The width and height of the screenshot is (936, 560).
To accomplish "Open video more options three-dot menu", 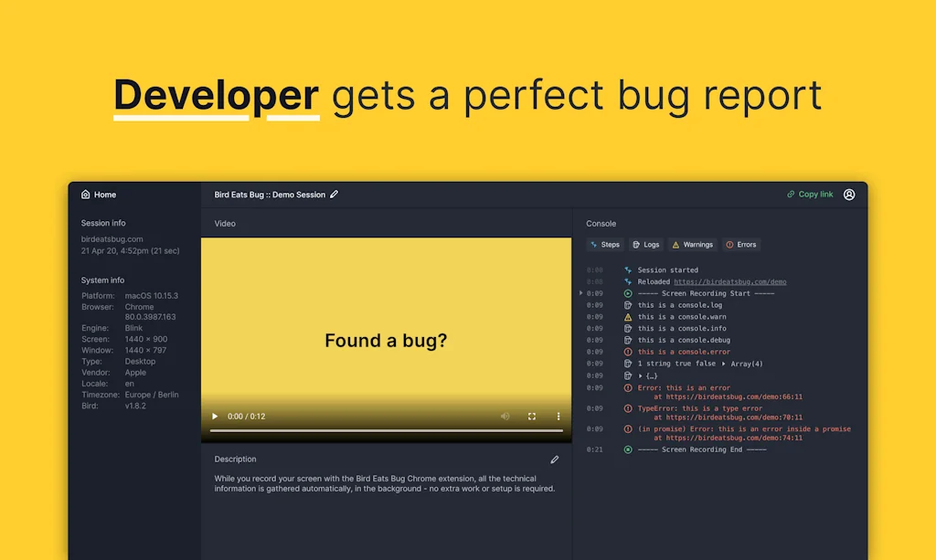I will [558, 417].
